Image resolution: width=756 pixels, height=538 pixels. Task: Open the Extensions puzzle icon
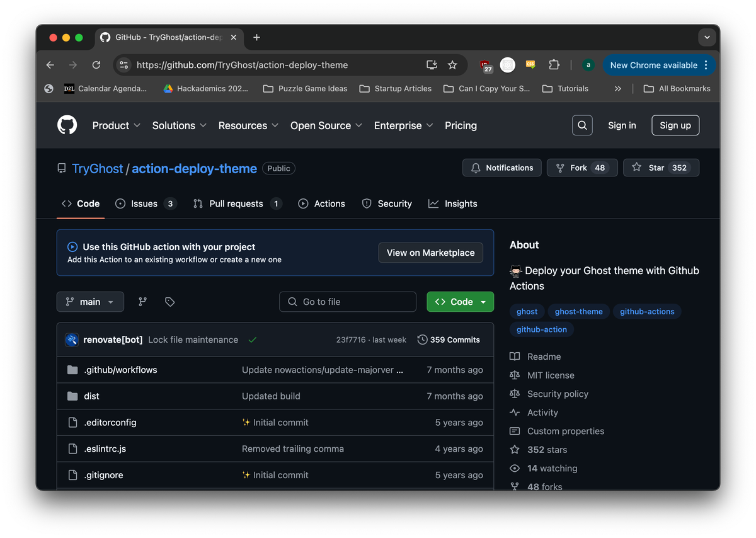554,65
